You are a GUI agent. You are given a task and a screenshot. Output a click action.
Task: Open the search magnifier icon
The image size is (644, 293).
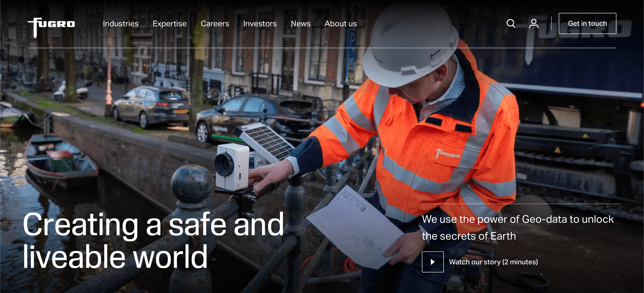511,23
